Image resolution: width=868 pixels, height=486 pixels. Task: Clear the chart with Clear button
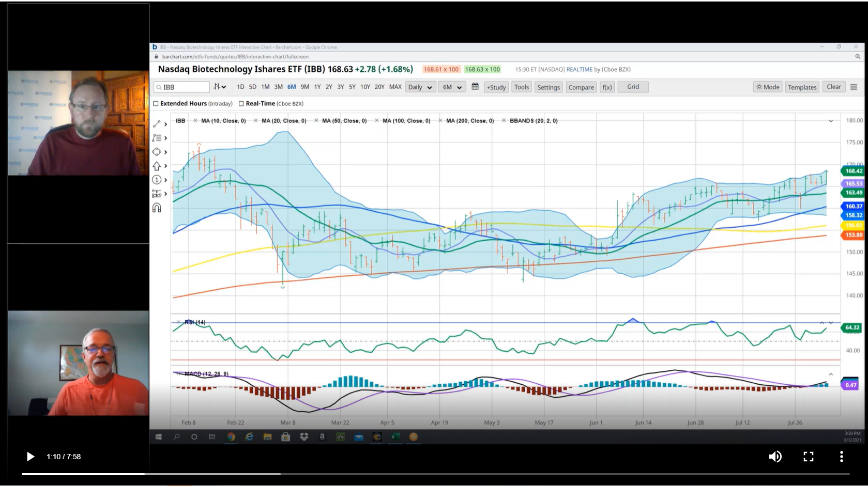(x=834, y=87)
